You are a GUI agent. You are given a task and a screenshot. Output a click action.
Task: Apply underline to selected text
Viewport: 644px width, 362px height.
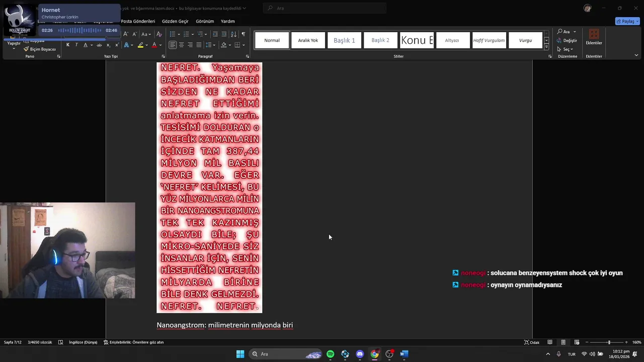point(86,45)
